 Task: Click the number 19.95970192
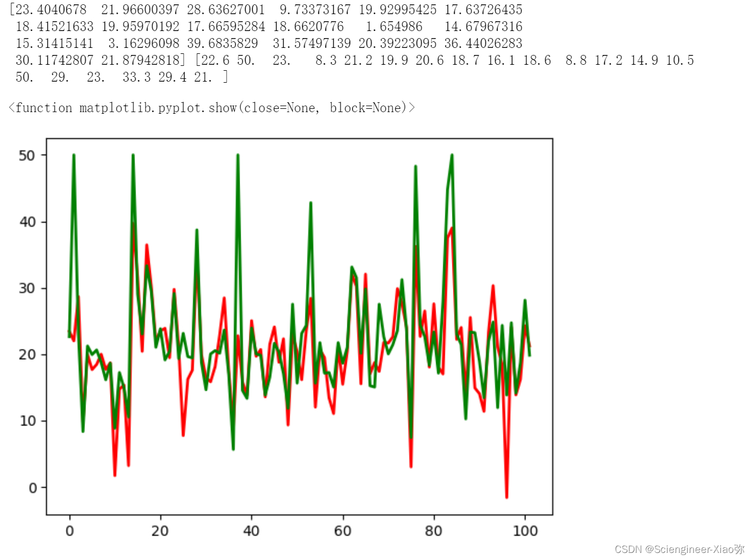tap(140, 27)
